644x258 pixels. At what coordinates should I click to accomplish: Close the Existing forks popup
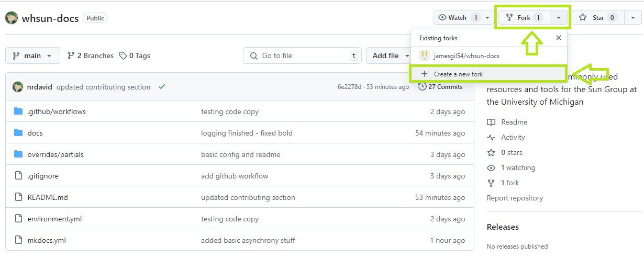(558, 38)
